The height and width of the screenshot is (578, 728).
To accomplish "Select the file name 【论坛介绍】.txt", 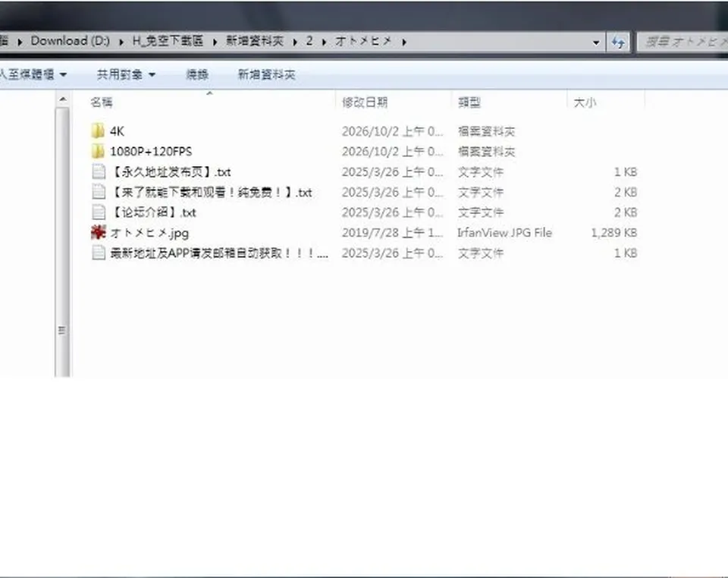I will pyautogui.click(x=153, y=212).
